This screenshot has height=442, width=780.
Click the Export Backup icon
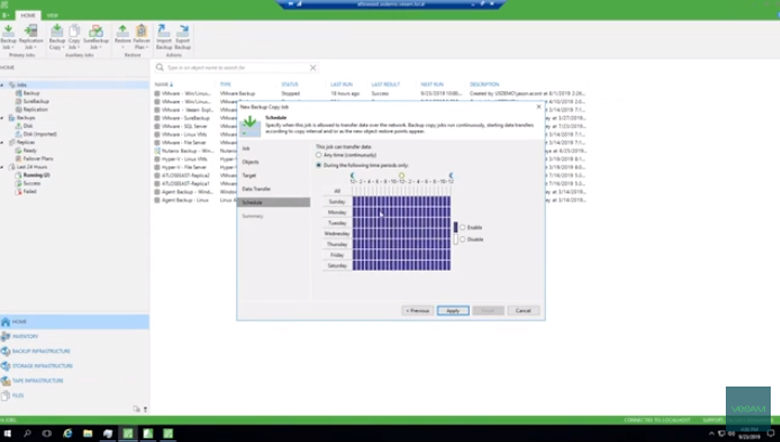(183, 36)
